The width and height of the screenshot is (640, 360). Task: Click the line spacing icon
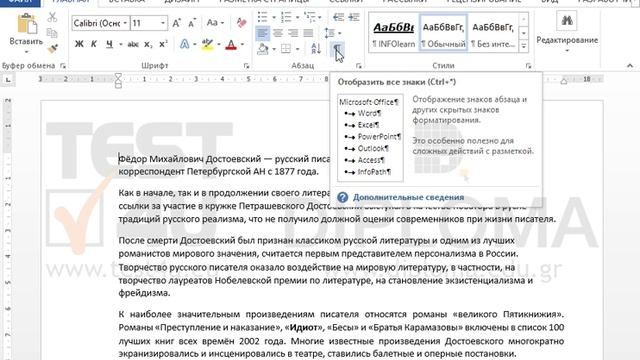tap(330, 33)
